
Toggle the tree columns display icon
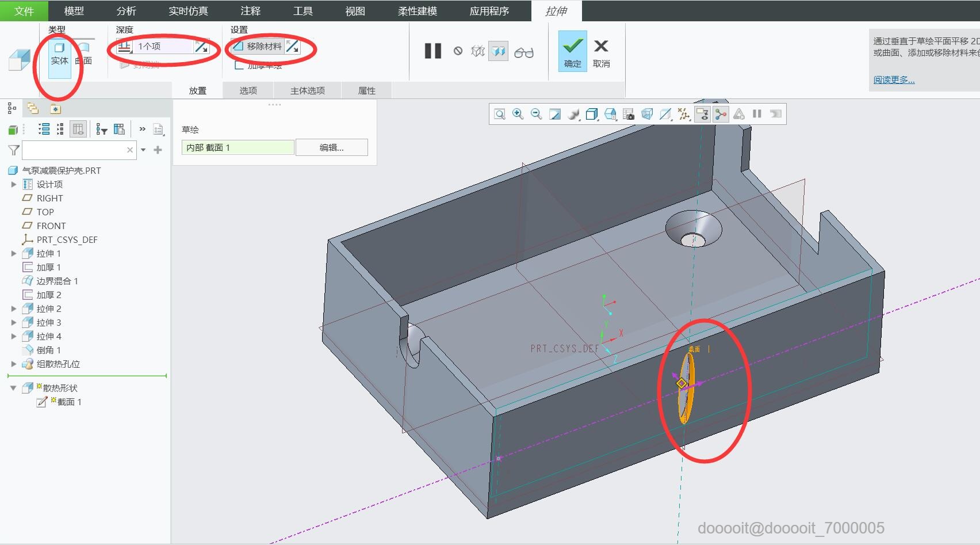point(78,129)
